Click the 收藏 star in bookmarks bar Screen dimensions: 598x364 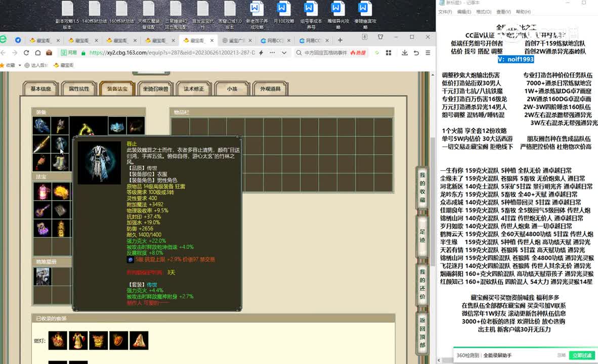(x=3, y=65)
